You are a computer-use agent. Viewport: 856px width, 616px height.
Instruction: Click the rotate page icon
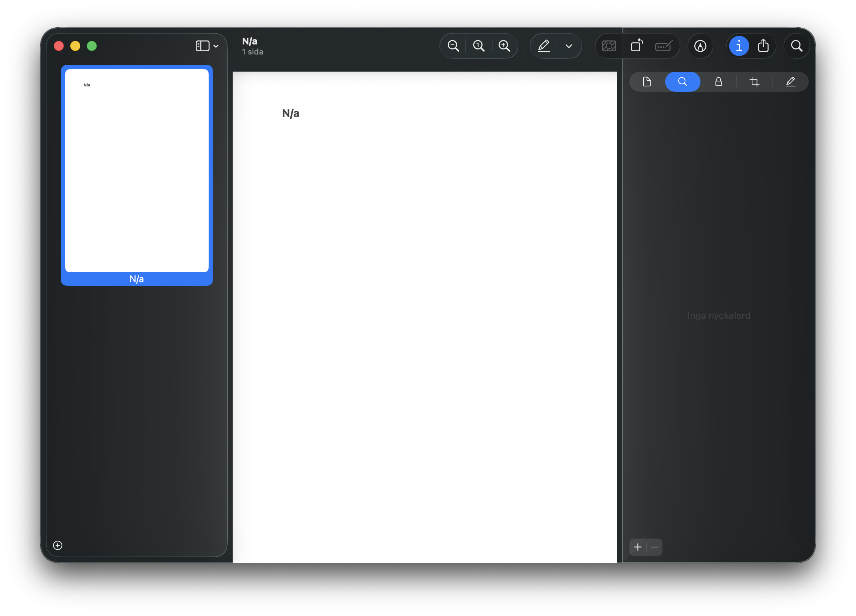(637, 46)
